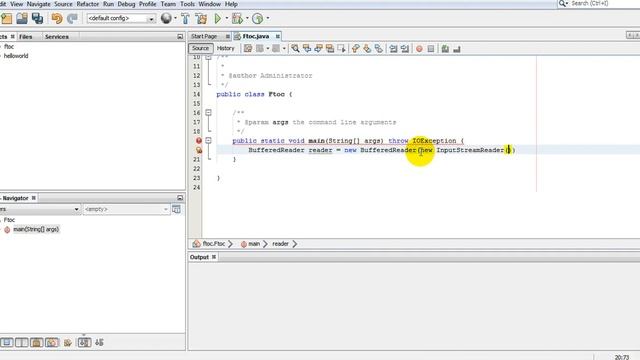Viewport: 640px width, 360px height.
Task: Click the Stop Macro Recording icon
Action: pyautogui.click(x=431, y=49)
